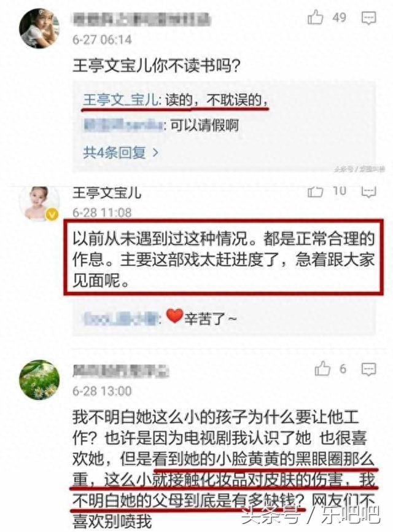This screenshot has height=532, width=393.
Task: Open 王亭文宝儿 commenter profile name
Action: coord(107,193)
